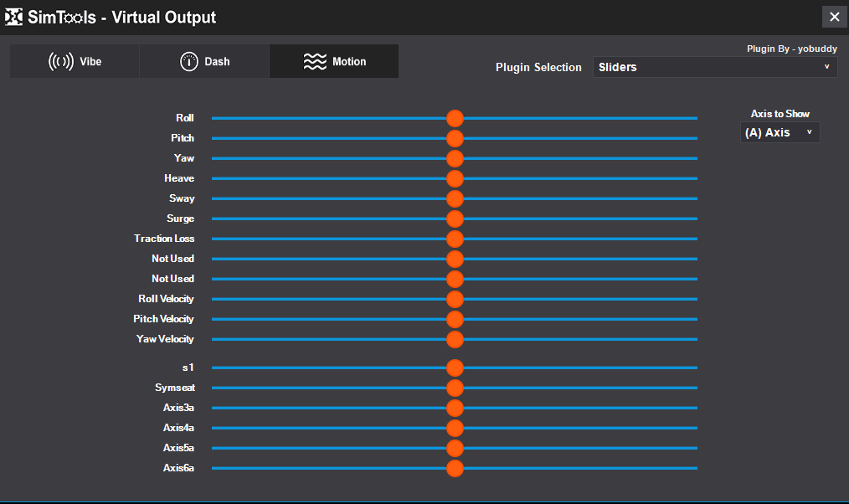Click the Heave slider handle
This screenshot has height=504, width=849.
(455, 178)
